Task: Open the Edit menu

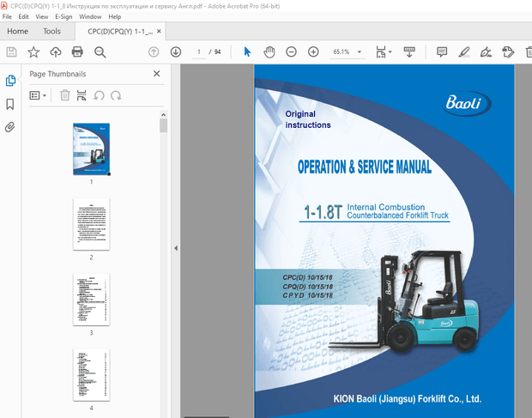Action: coord(23,16)
